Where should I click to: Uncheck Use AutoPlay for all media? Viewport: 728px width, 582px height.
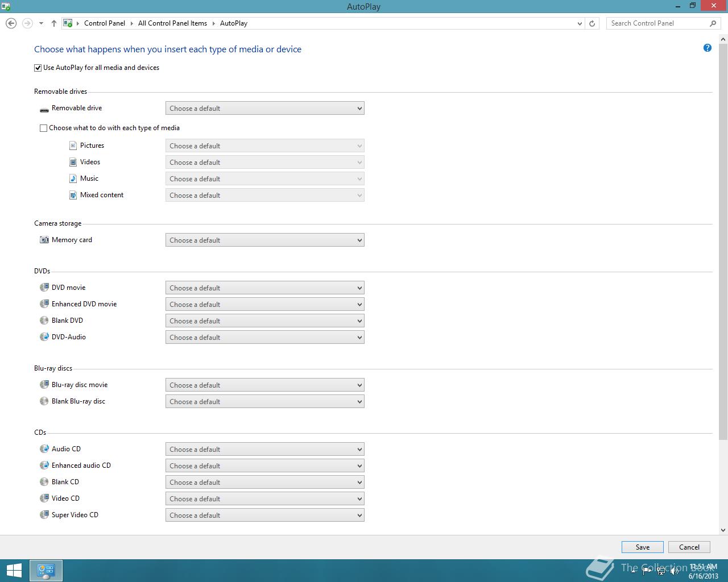[x=38, y=68]
